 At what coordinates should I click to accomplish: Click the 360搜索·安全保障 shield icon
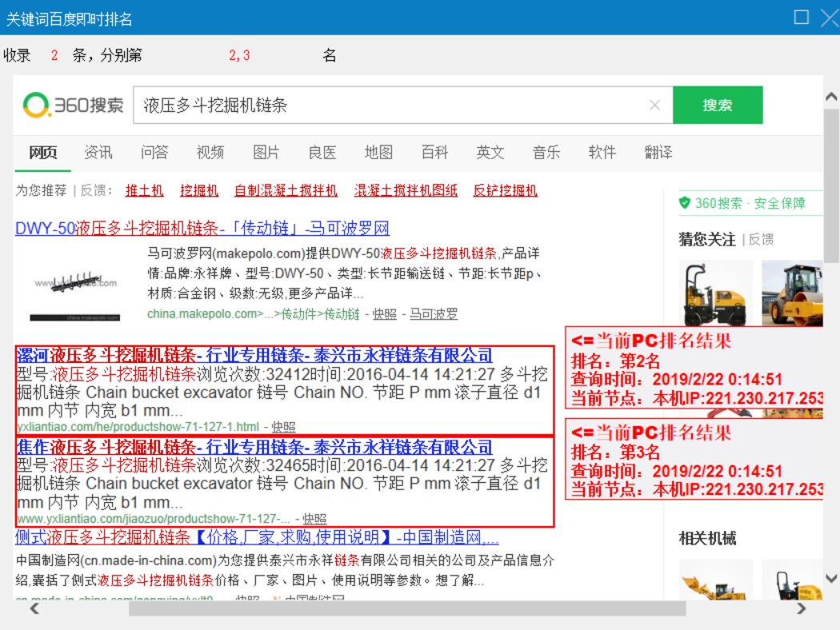pyautogui.click(x=684, y=203)
